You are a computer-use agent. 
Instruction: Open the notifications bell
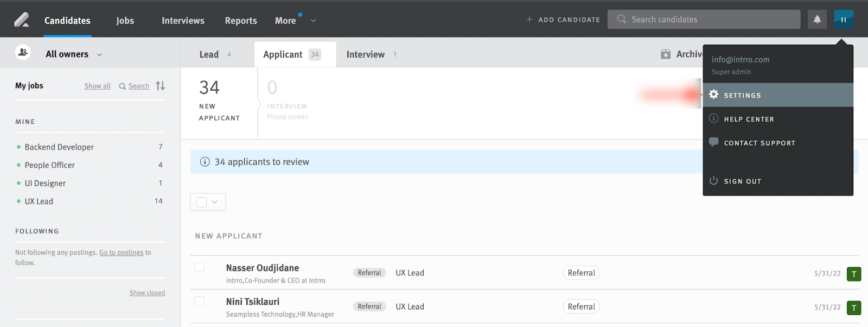817,20
